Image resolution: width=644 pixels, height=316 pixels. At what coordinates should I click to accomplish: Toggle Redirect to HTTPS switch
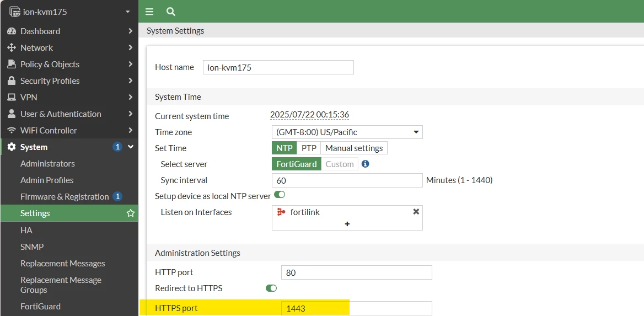[271, 288]
